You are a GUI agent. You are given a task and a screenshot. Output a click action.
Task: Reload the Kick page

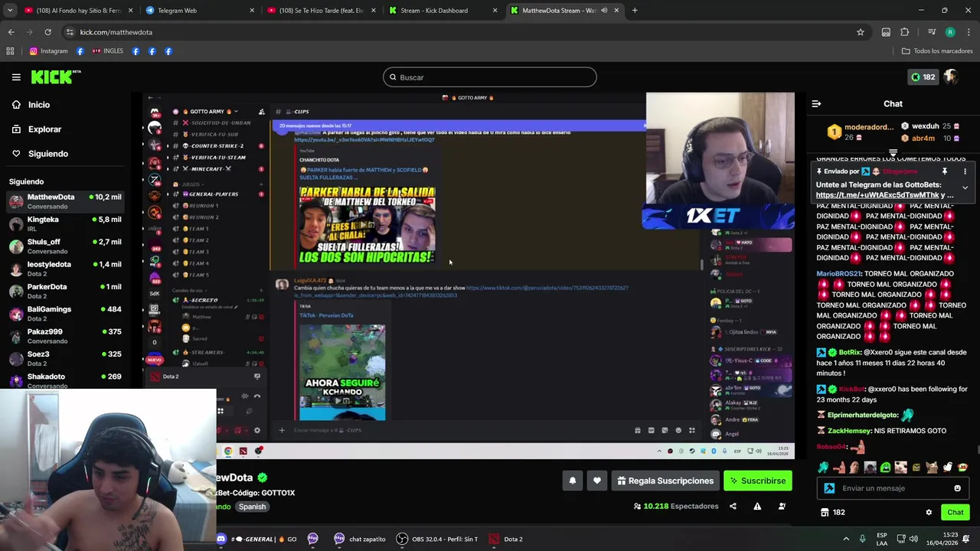[47, 32]
